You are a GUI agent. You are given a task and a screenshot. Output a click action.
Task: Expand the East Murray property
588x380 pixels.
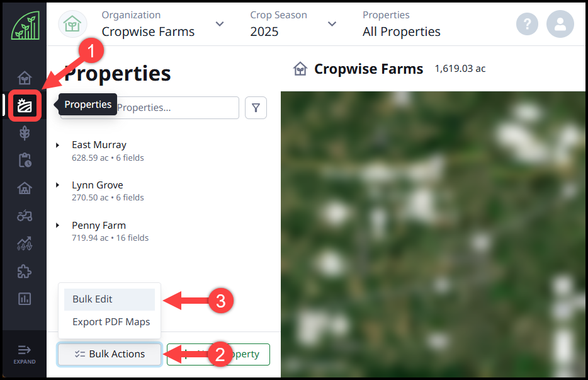coord(58,146)
